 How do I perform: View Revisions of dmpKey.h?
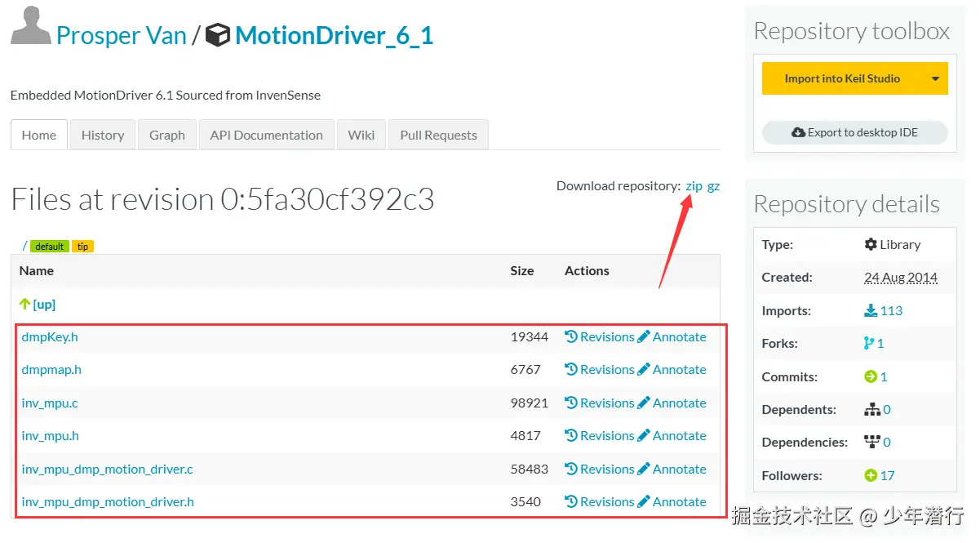[600, 336]
